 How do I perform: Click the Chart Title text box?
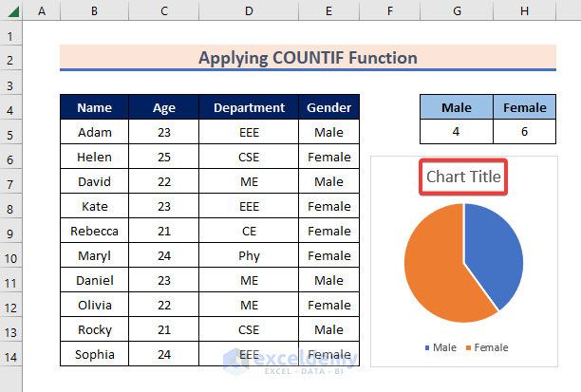[463, 177]
